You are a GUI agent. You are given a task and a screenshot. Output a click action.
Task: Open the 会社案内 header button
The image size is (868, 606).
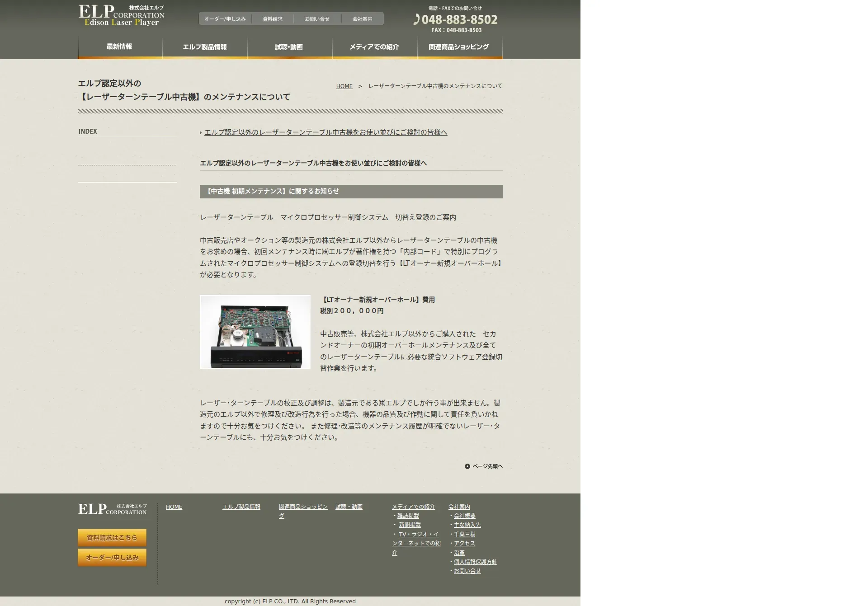click(362, 19)
